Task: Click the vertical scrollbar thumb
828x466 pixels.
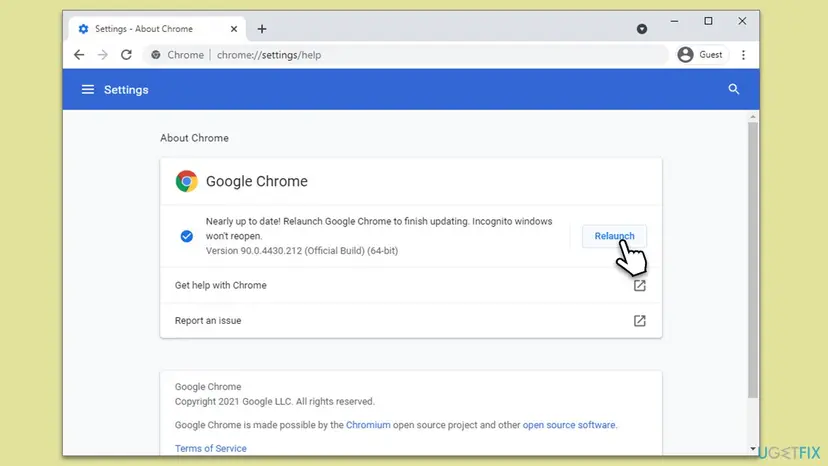Action: [x=753, y=259]
